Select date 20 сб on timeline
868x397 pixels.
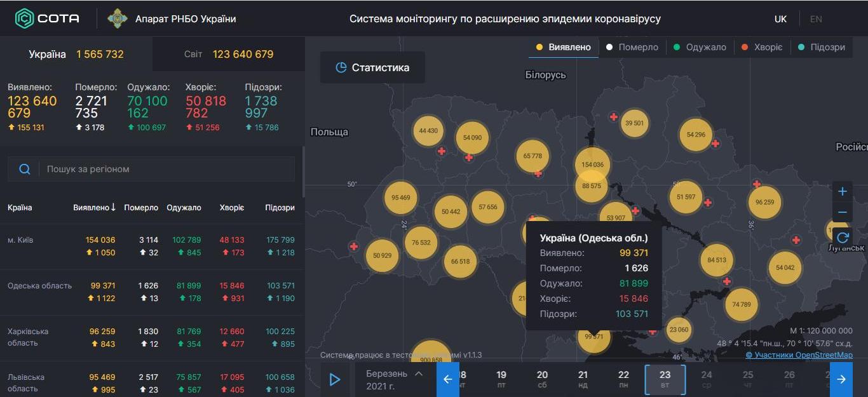click(542, 379)
